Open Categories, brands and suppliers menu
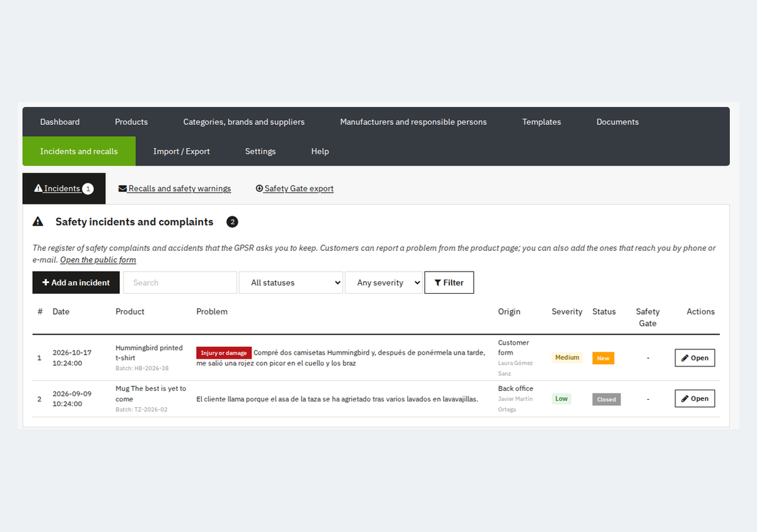This screenshot has height=532, width=757. tap(244, 122)
